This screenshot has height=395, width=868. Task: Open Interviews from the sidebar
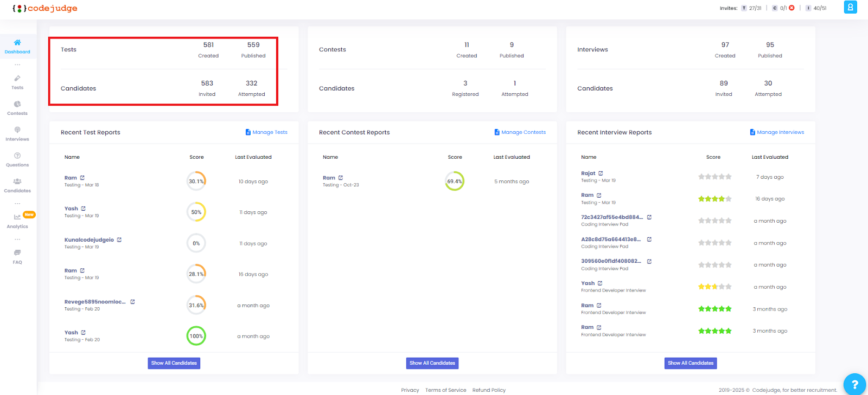[17, 134]
